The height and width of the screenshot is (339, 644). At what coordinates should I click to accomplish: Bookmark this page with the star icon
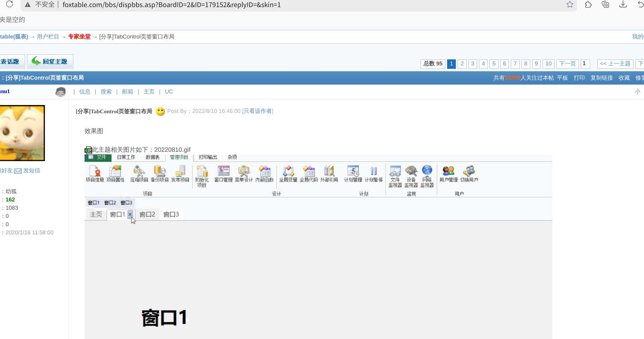(x=570, y=4)
